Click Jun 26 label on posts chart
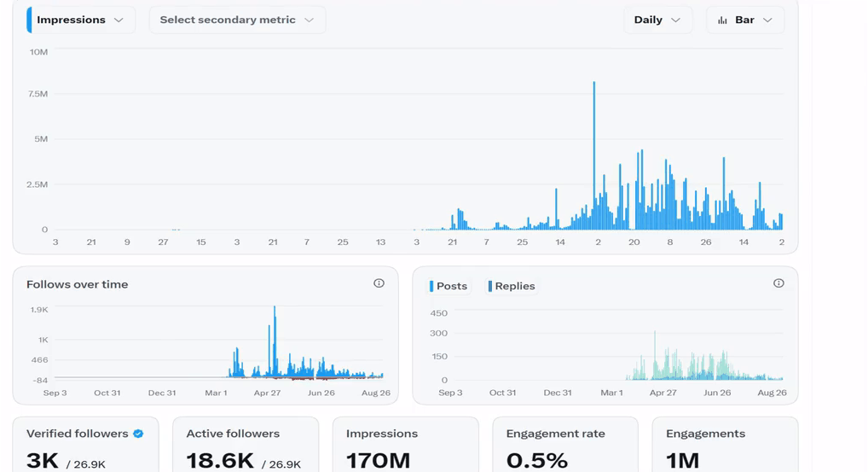The image size is (868, 472). (717, 393)
